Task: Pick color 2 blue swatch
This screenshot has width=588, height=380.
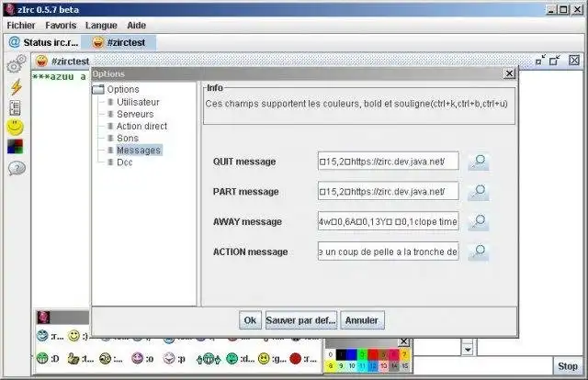Action: tap(351, 354)
